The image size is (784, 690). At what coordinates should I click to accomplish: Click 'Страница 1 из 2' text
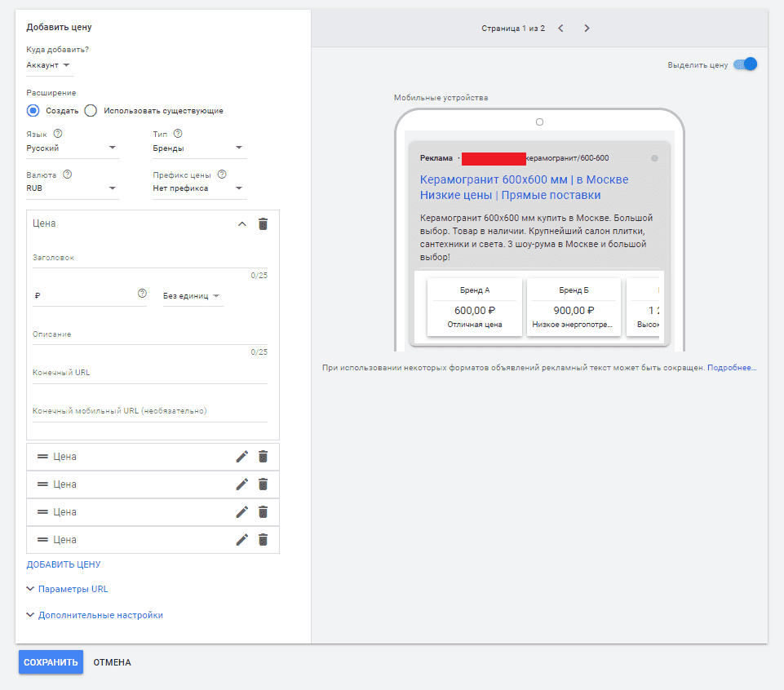point(513,29)
